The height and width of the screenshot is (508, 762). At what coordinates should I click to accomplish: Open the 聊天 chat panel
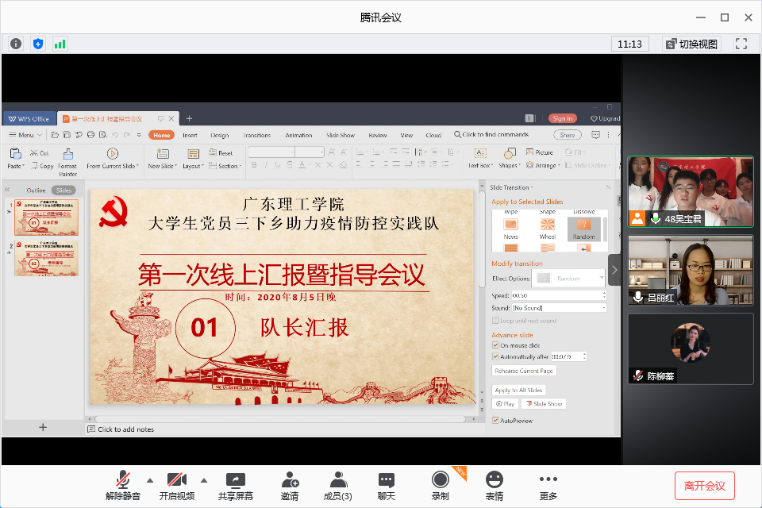coord(386,485)
